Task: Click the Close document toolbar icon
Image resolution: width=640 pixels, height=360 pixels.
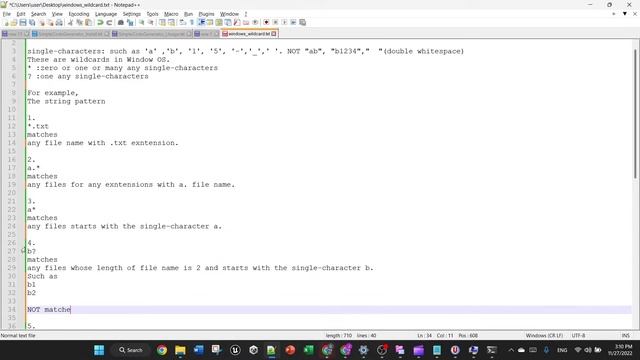Action: pyautogui.click(x=41, y=22)
